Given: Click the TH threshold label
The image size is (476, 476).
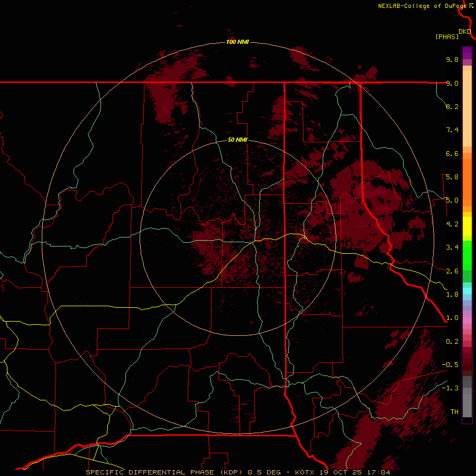Looking at the screenshot, I should point(454,412).
